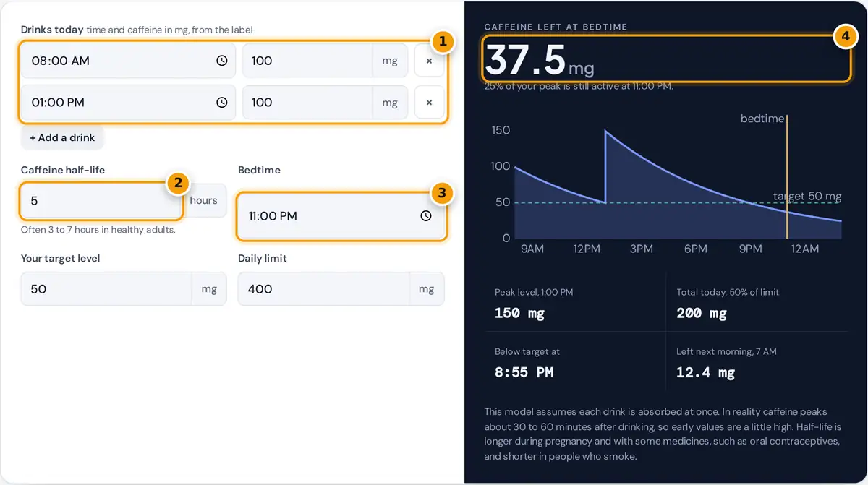Click the 12PM axis label on chart

(587, 249)
